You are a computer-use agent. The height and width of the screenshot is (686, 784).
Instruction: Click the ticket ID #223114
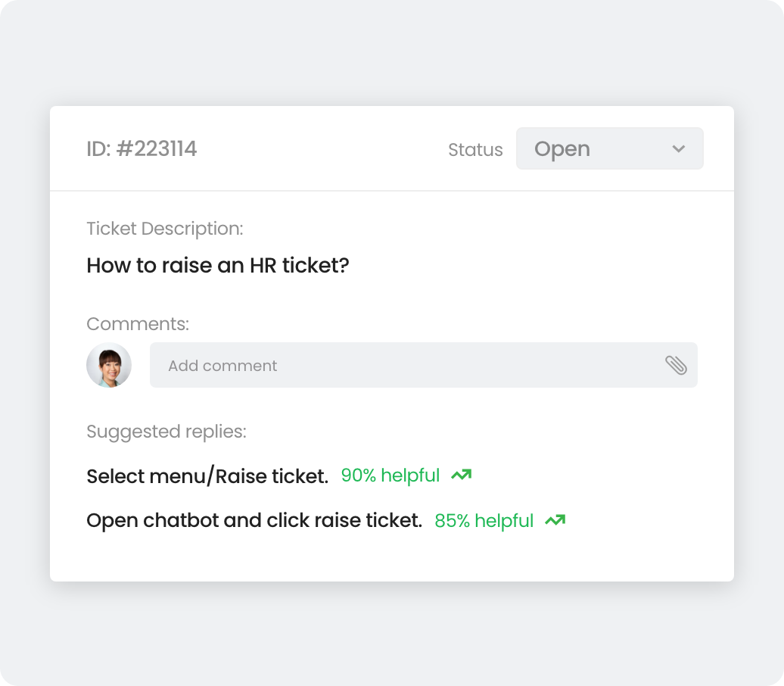(157, 149)
